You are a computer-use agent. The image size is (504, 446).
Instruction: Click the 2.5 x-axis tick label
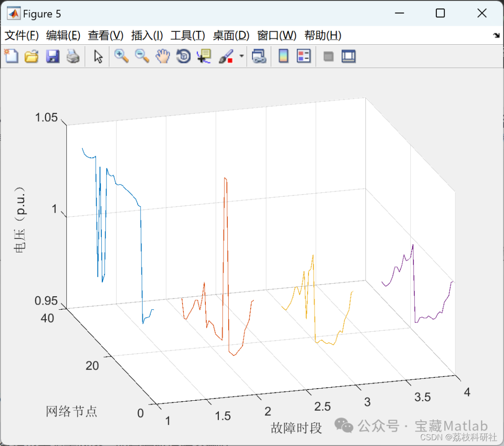coord(322,406)
